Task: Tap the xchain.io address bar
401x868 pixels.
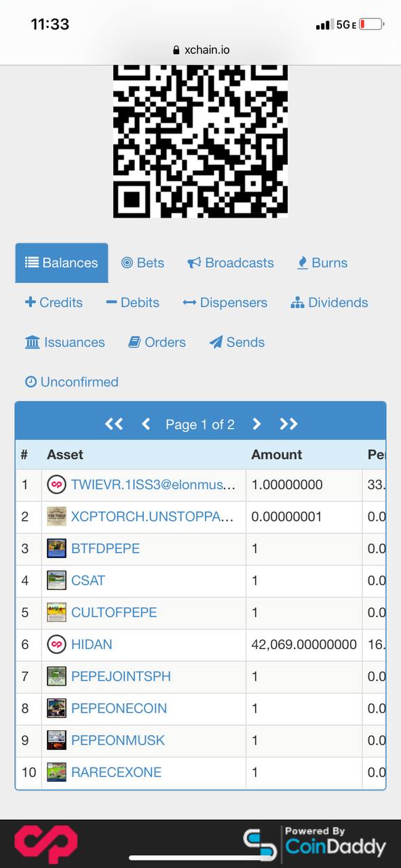Action: pos(200,50)
